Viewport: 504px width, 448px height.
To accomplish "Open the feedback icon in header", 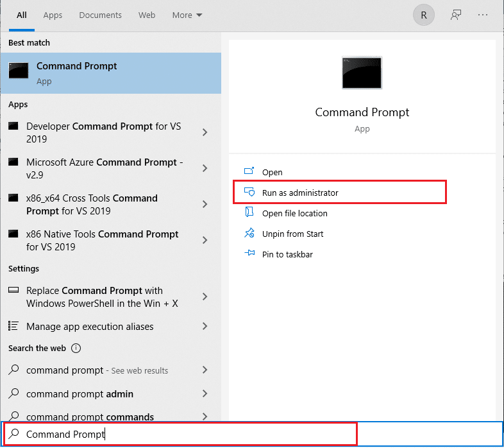I will tap(456, 15).
